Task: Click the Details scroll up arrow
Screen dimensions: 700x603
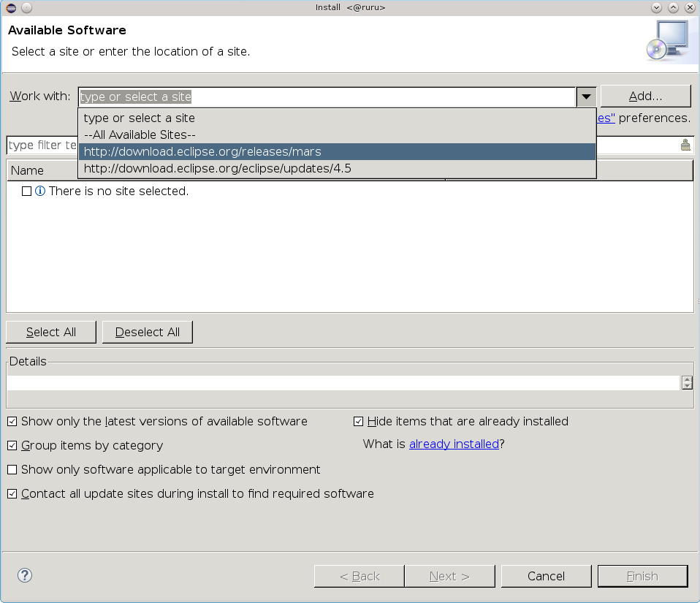Action: click(x=687, y=379)
